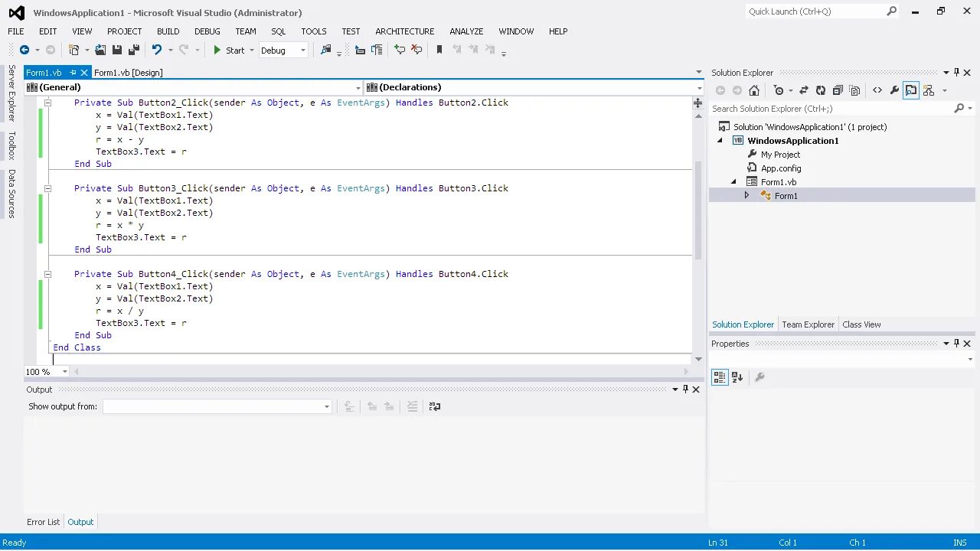Refresh the Solution Explorer tree

(821, 90)
